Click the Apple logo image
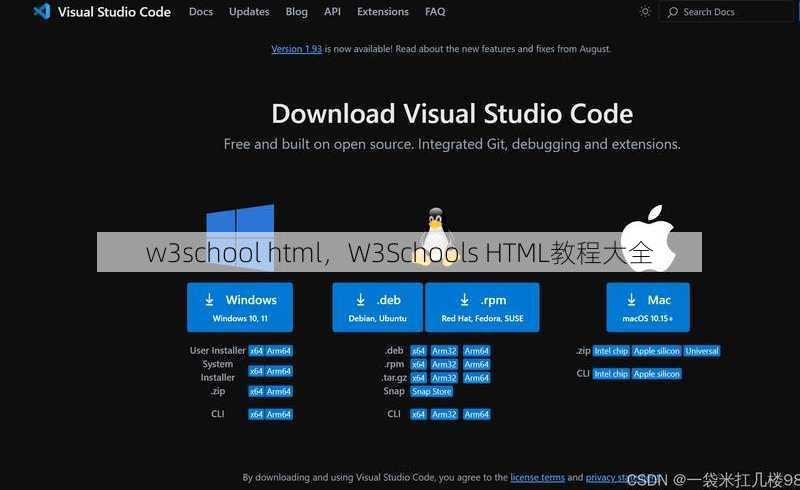Viewport: 800px width, 490px height. 648,238
